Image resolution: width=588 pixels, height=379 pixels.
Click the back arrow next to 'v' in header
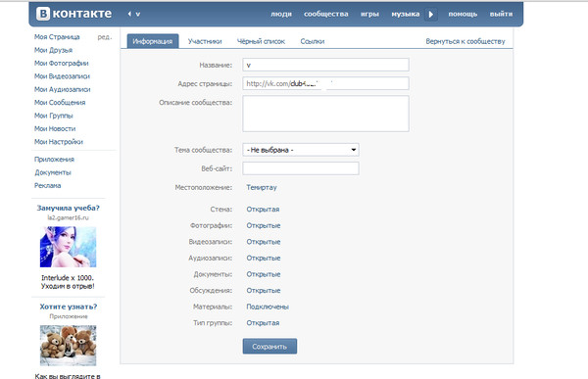click(x=129, y=14)
